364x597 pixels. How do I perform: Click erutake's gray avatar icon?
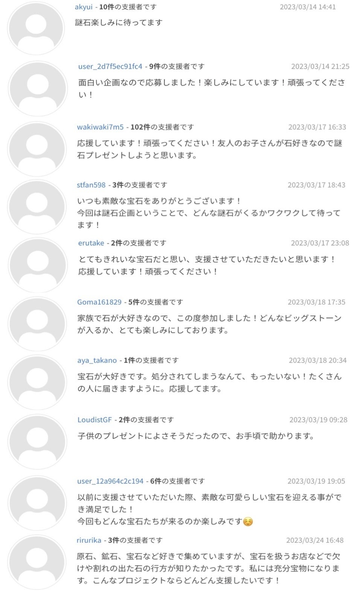point(37,265)
